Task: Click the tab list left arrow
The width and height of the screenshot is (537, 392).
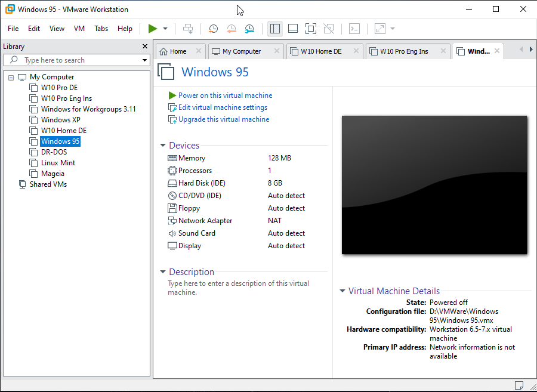Action: pyautogui.click(x=521, y=50)
